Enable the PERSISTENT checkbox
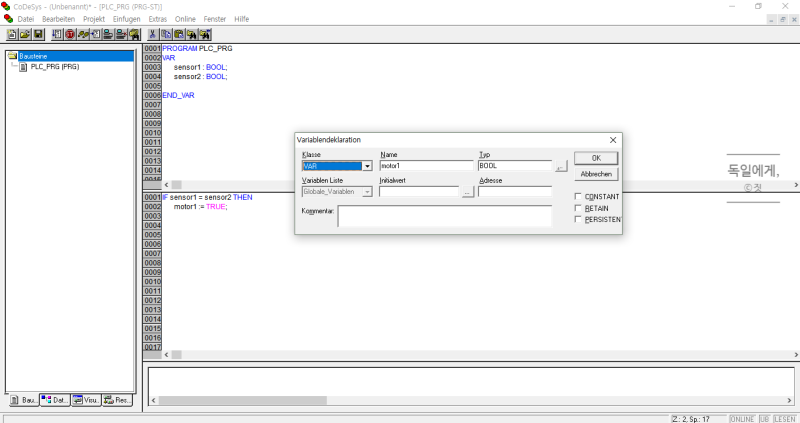The image size is (800, 423). tap(578, 219)
